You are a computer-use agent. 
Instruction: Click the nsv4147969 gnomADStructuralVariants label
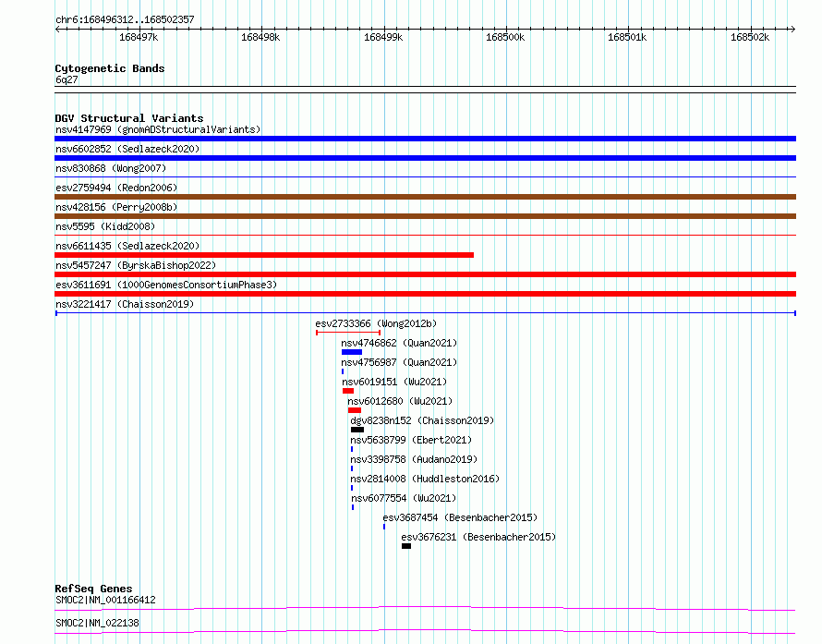(158, 129)
